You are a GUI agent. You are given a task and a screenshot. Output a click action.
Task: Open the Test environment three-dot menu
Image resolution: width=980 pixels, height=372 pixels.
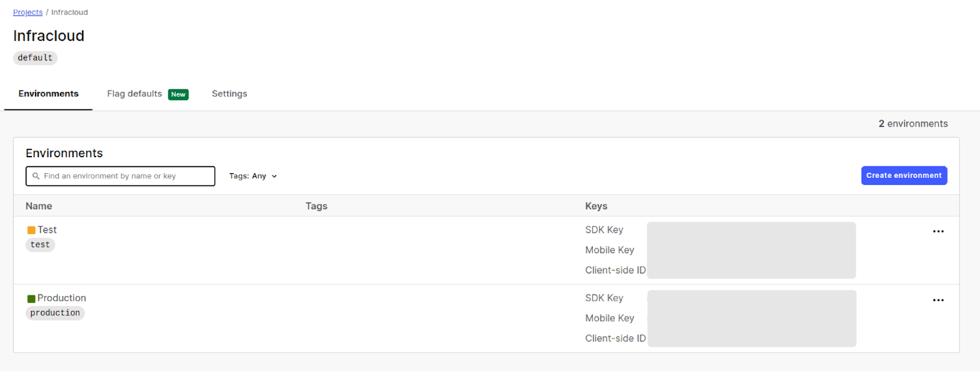click(x=938, y=232)
